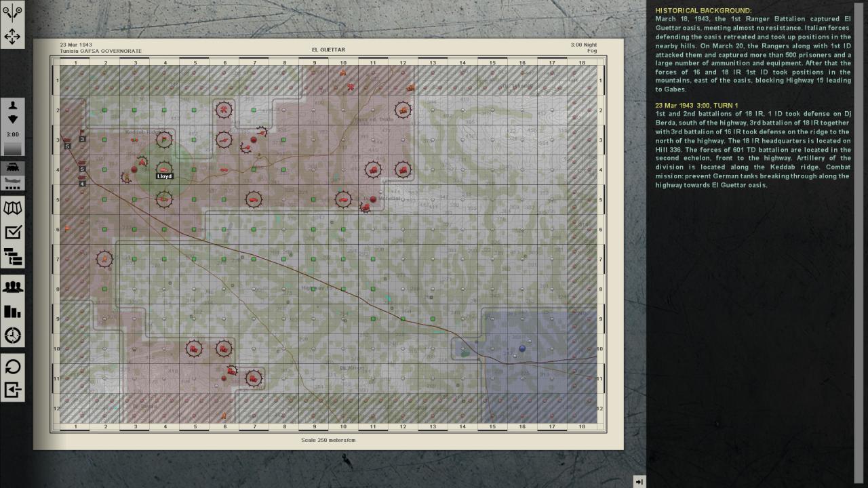The height and width of the screenshot is (488, 868).
Task: Click the restart circular arrow button
Action: click(x=12, y=367)
